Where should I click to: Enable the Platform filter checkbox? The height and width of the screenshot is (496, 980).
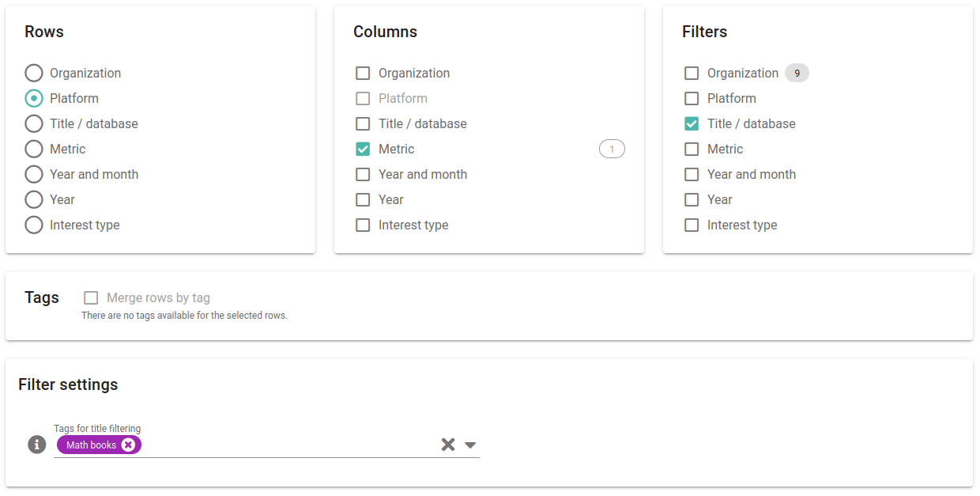(692, 98)
